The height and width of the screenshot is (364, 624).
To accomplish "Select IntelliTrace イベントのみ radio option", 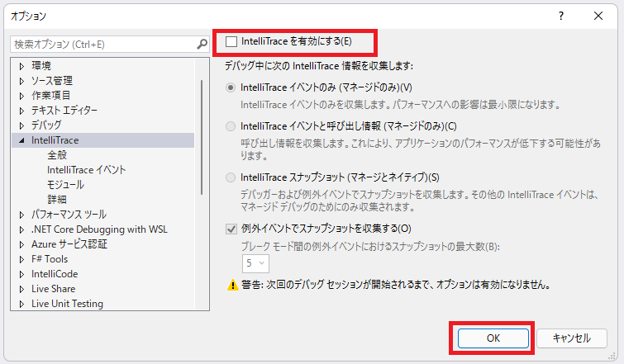I will click(x=231, y=87).
